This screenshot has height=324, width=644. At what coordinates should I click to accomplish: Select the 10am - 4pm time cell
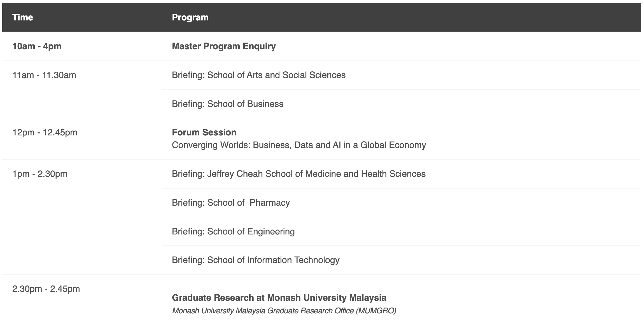pyautogui.click(x=37, y=46)
